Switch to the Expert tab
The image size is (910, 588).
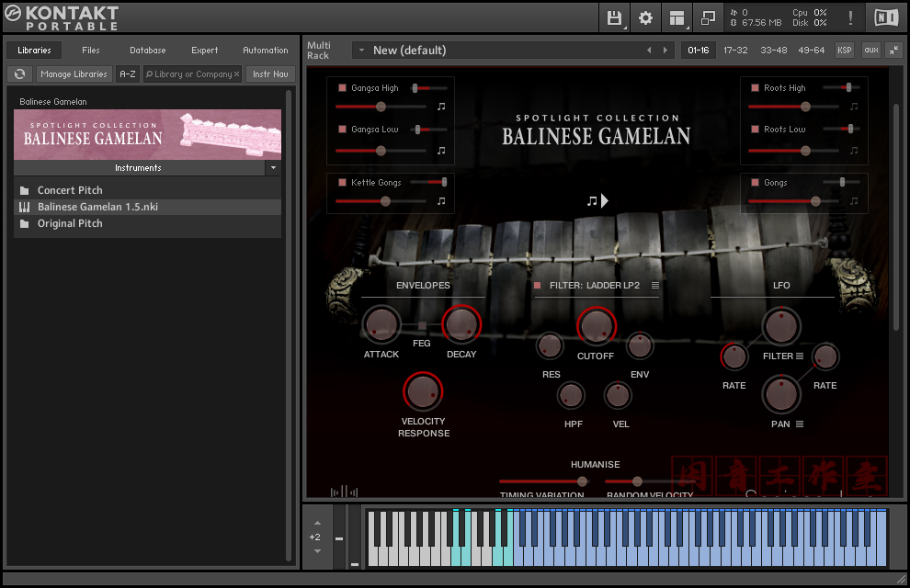point(205,51)
